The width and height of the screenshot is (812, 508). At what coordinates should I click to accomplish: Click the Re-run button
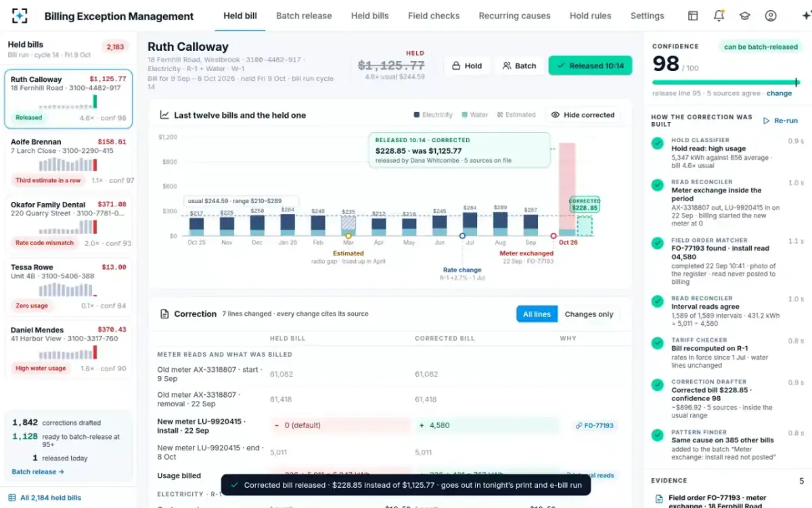point(780,121)
